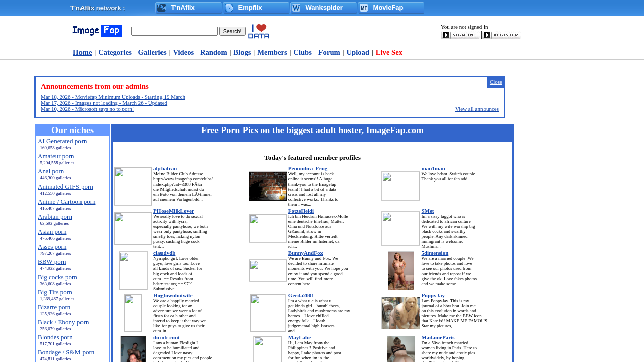Open the Mar 10 Microsoft announcement
644x362 pixels.
tap(88, 109)
